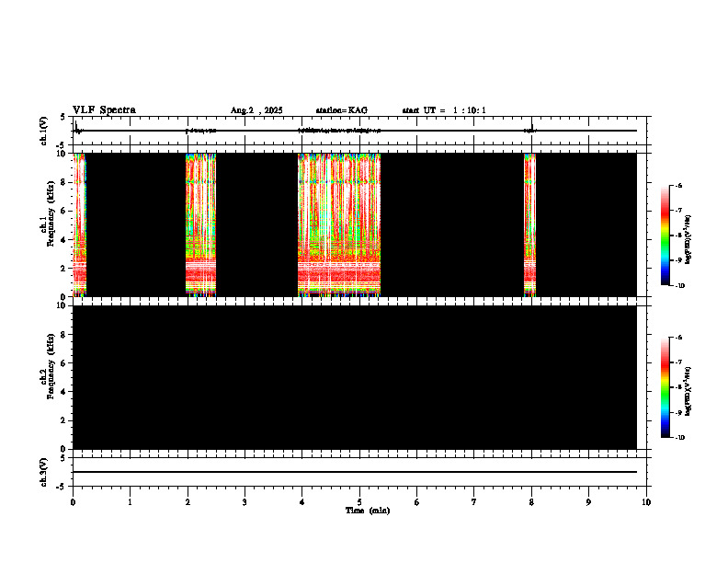Select the "Aug.2 , 2025" date text

pyautogui.click(x=256, y=110)
